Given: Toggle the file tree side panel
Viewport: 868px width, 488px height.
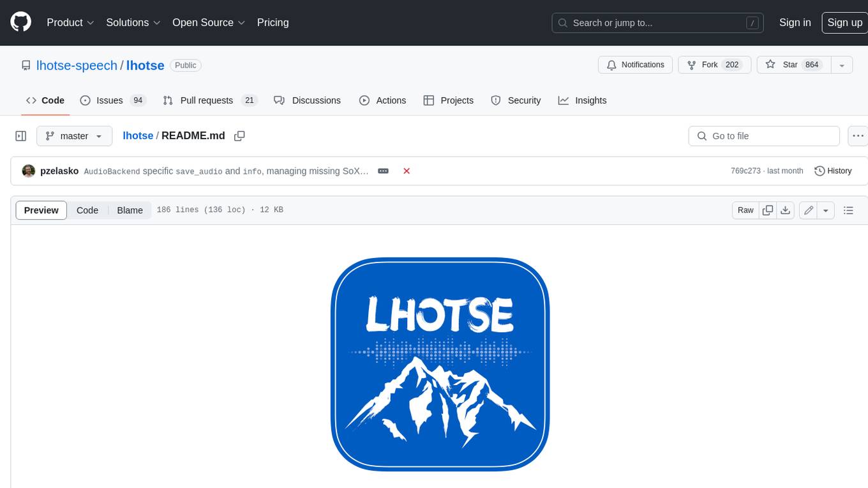Looking at the screenshot, I should click(20, 136).
